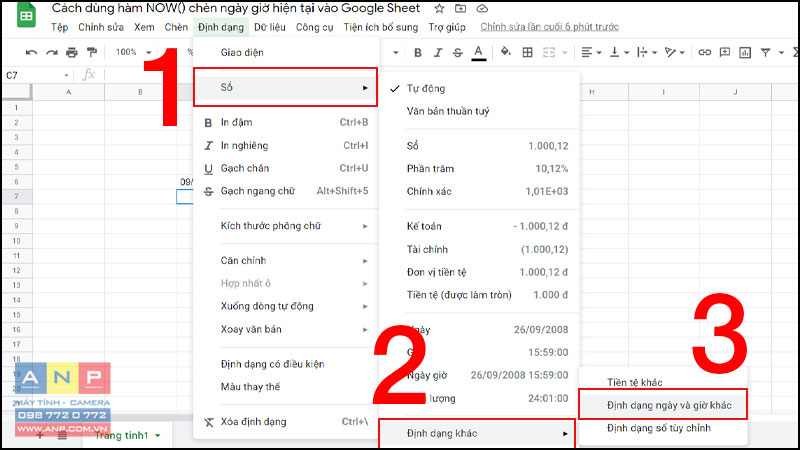Image resolution: width=800 pixels, height=450 pixels.
Task: Click the Move to folder icon
Action: click(460, 9)
